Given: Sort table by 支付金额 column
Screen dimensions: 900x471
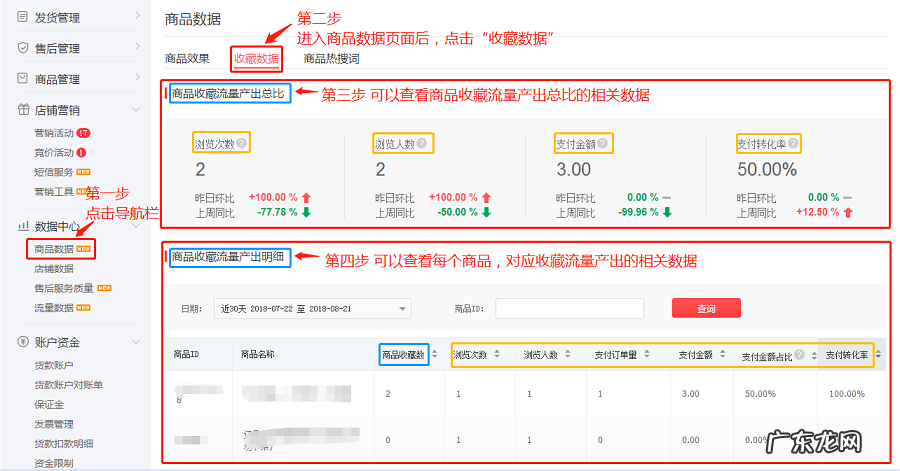Looking at the screenshot, I should click(x=723, y=354).
